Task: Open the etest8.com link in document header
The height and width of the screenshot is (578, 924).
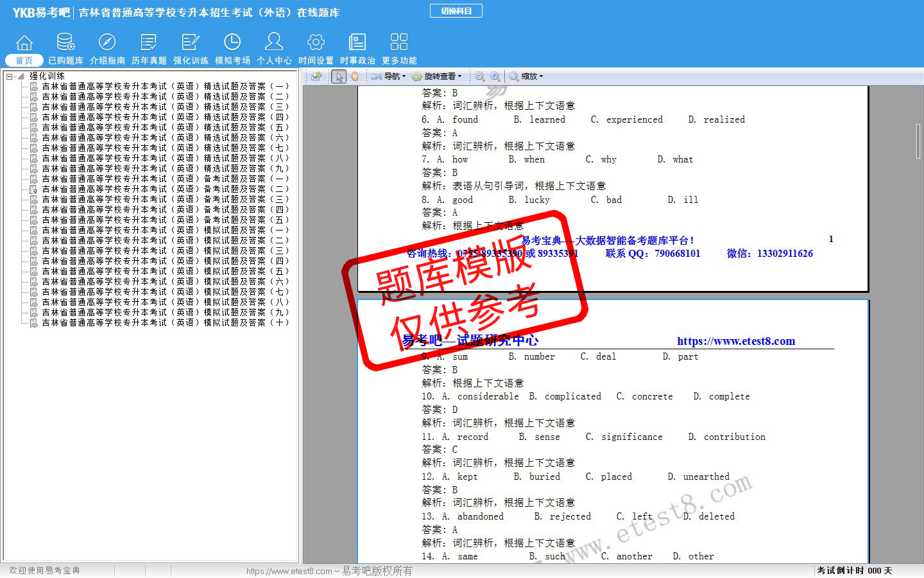Action: 736,341
